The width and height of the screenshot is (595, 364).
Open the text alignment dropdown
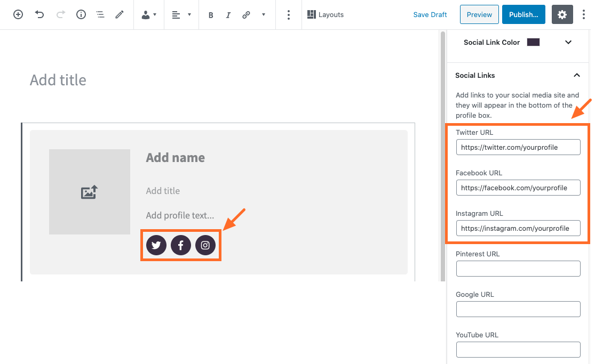click(181, 15)
